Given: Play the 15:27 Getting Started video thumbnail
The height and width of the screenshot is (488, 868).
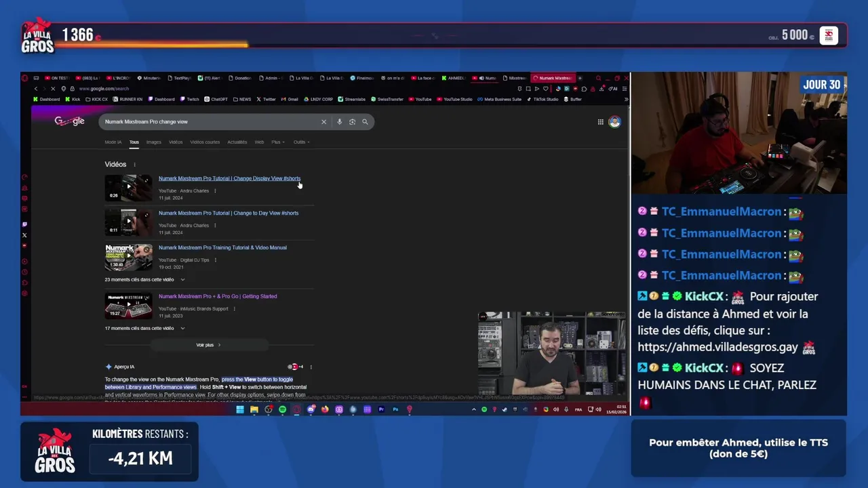Looking at the screenshot, I should 128,306.
